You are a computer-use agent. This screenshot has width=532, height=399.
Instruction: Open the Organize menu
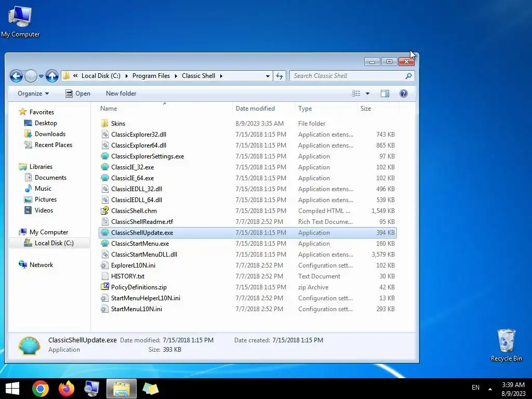click(x=33, y=94)
